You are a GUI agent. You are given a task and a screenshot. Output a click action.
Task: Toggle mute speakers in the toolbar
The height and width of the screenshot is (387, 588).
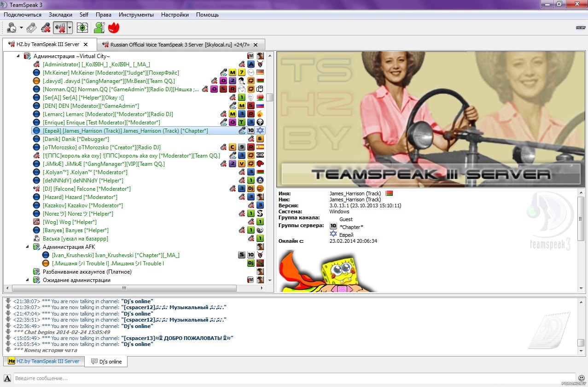coord(60,28)
